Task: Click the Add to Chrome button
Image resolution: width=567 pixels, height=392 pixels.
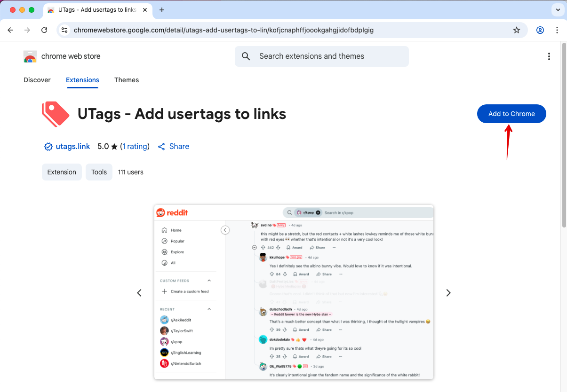Action: (x=511, y=114)
